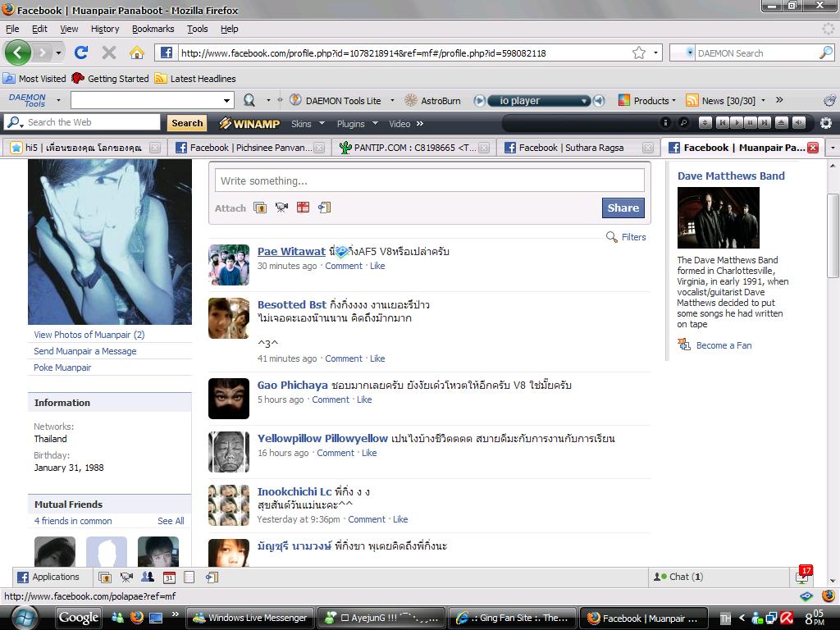This screenshot has height=630, width=840.
Task: Go back with the green Back arrow
Action: [18, 52]
